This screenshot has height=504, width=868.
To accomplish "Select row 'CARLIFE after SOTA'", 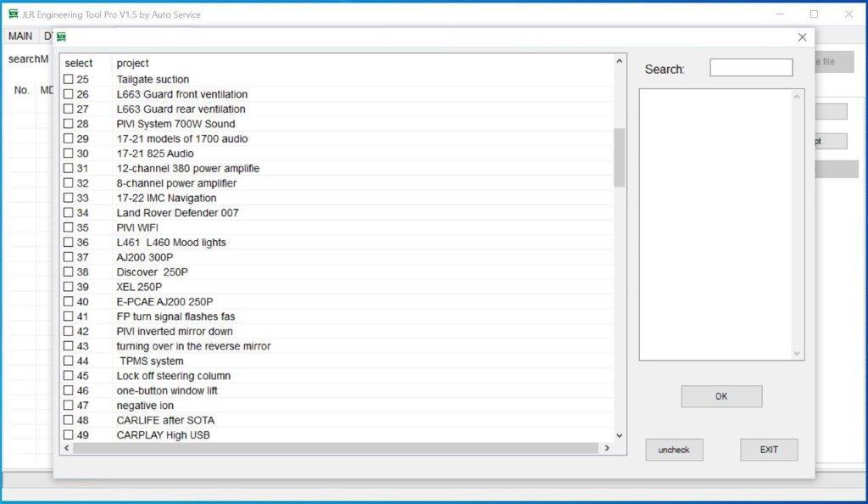I will (337, 420).
